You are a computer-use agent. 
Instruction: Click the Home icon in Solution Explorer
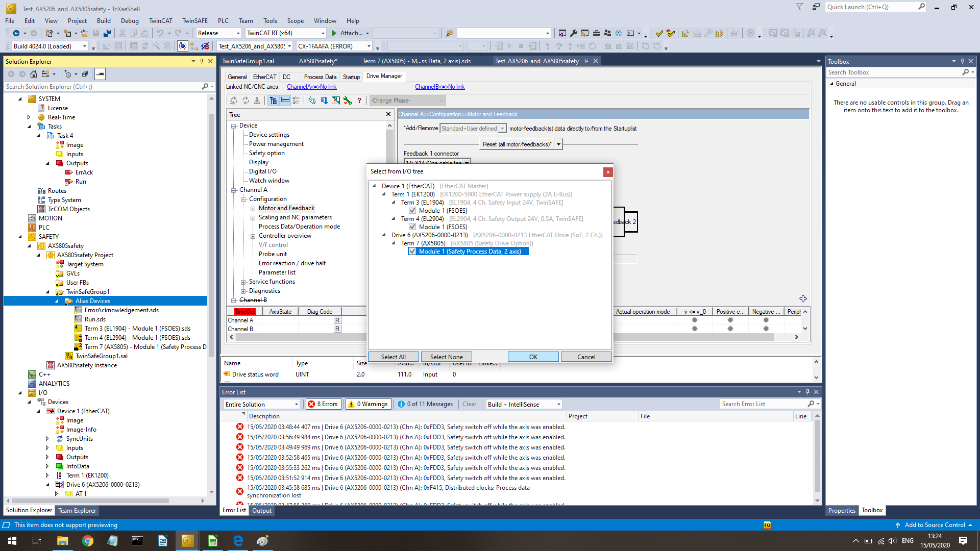pos(34,74)
